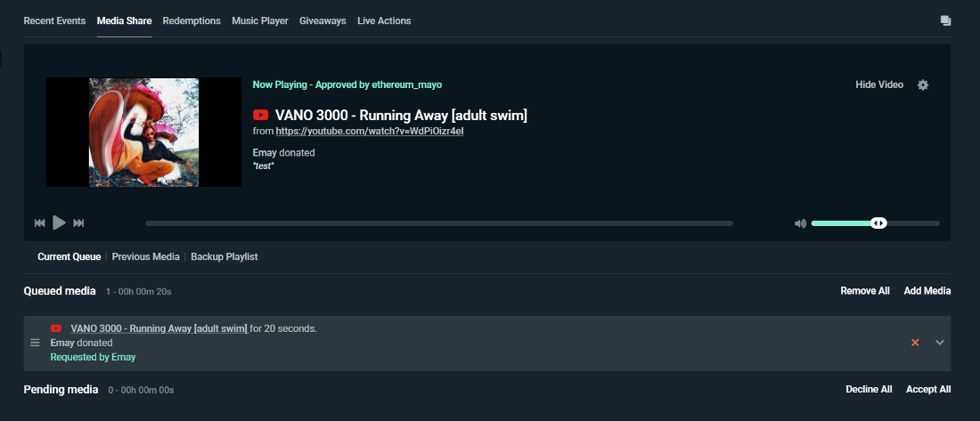The image size is (980, 421).
Task: Adjust the volume slider handle
Action: tap(878, 223)
